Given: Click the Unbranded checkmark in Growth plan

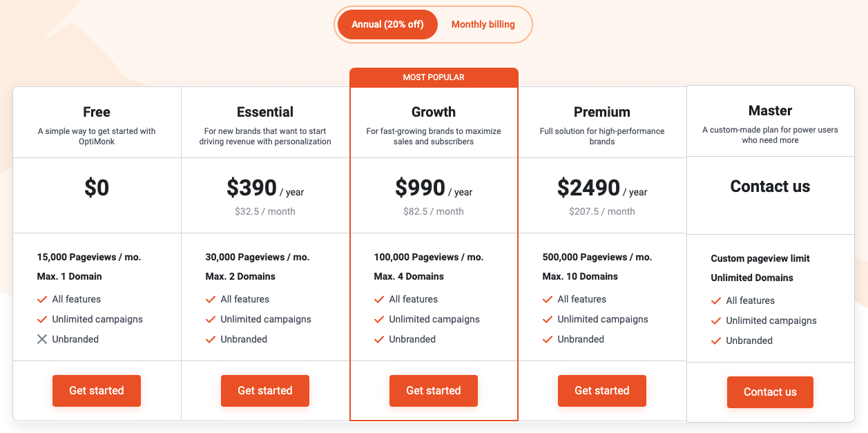Looking at the screenshot, I should coord(379,339).
